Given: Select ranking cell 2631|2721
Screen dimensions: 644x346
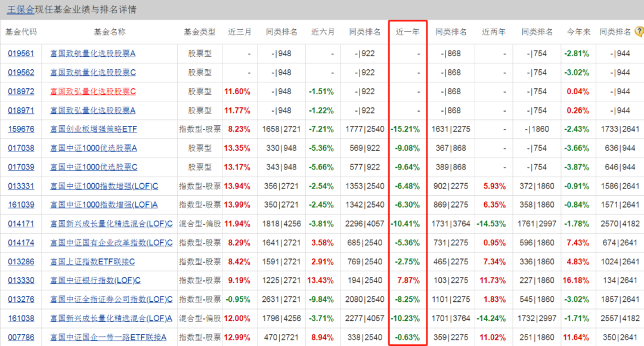Looking at the screenshot, I should (281, 299).
